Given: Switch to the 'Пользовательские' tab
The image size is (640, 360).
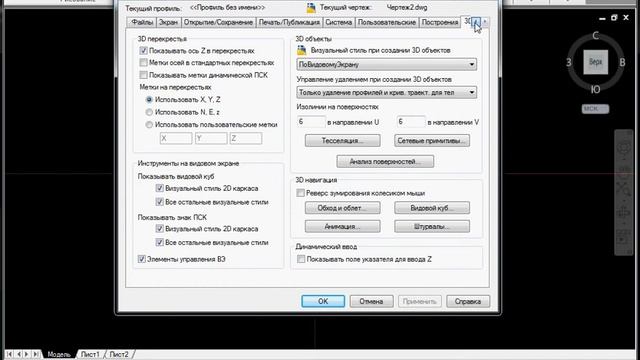Looking at the screenshot, I should click(x=387, y=22).
